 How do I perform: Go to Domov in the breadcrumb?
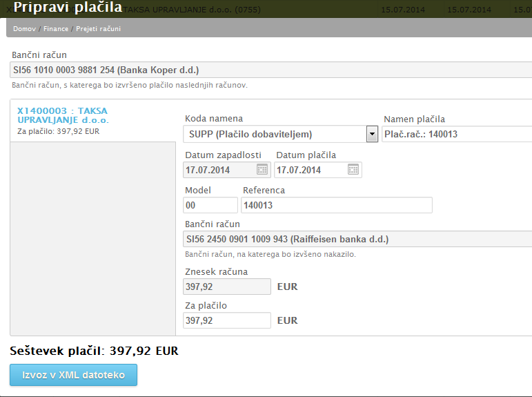(25, 28)
